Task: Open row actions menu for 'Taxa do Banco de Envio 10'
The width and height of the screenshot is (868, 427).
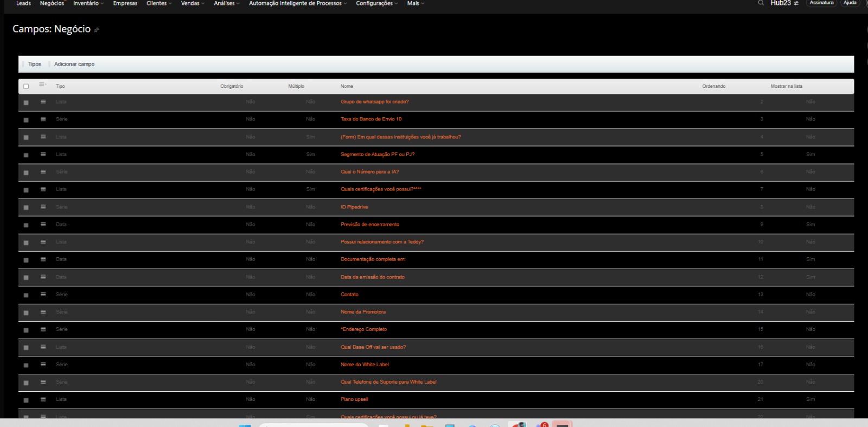Action: point(43,119)
